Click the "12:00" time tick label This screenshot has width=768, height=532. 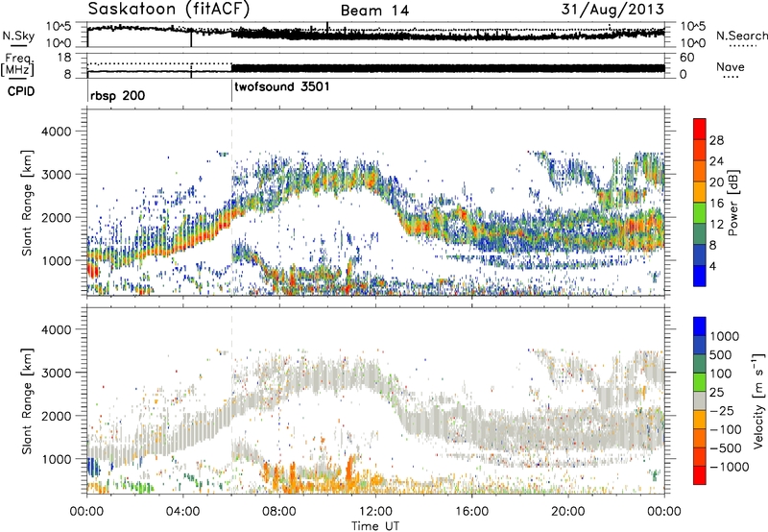375,512
